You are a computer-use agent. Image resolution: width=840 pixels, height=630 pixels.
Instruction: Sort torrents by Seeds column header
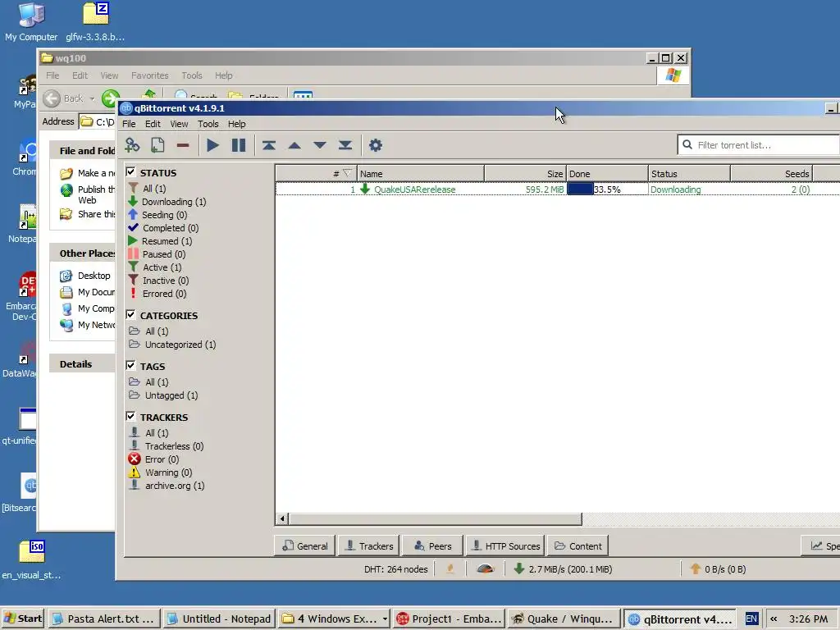click(772, 174)
